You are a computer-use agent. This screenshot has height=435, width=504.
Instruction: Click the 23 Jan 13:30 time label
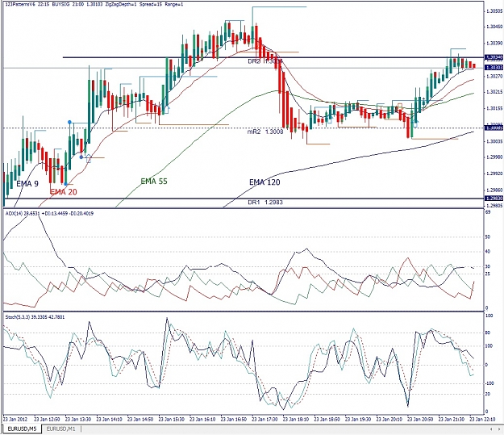click(x=78, y=420)
